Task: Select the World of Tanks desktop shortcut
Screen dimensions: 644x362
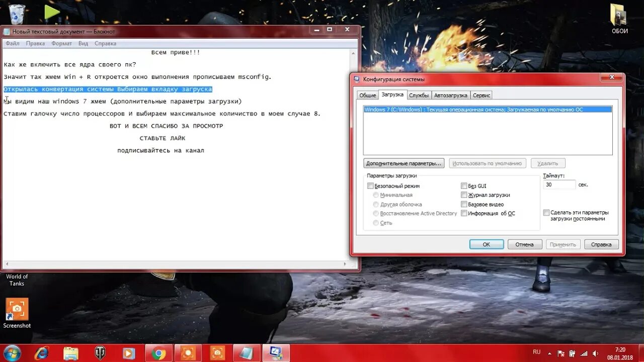Action: click(17, 280)
